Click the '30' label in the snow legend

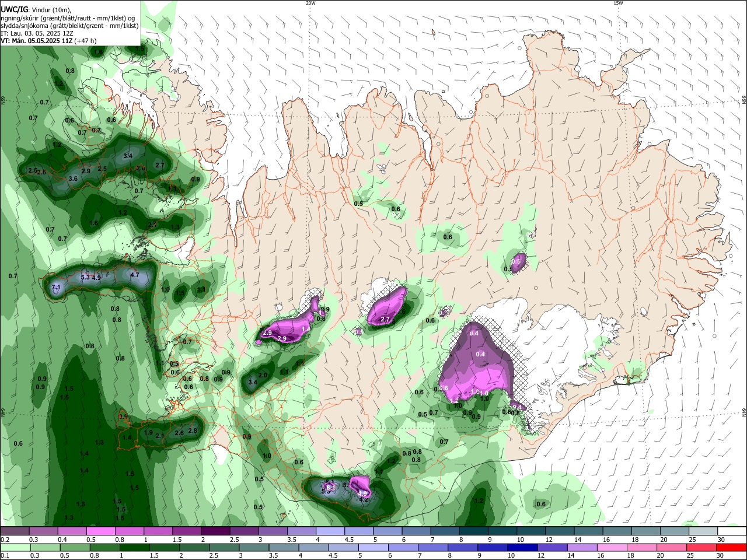721,540
